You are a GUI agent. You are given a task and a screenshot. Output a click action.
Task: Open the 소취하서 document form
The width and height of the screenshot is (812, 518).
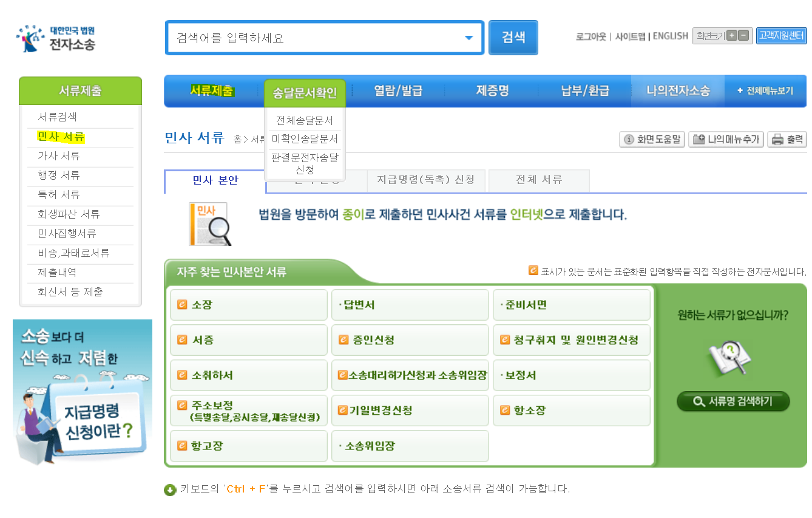tap(249, 375)
